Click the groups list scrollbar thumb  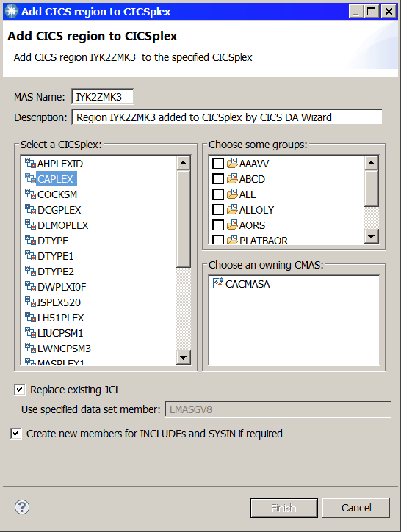coord(372,189)
